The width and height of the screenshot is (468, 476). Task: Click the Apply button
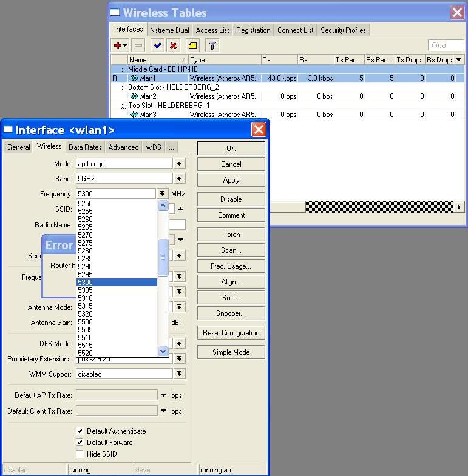(x=231, y=179)
